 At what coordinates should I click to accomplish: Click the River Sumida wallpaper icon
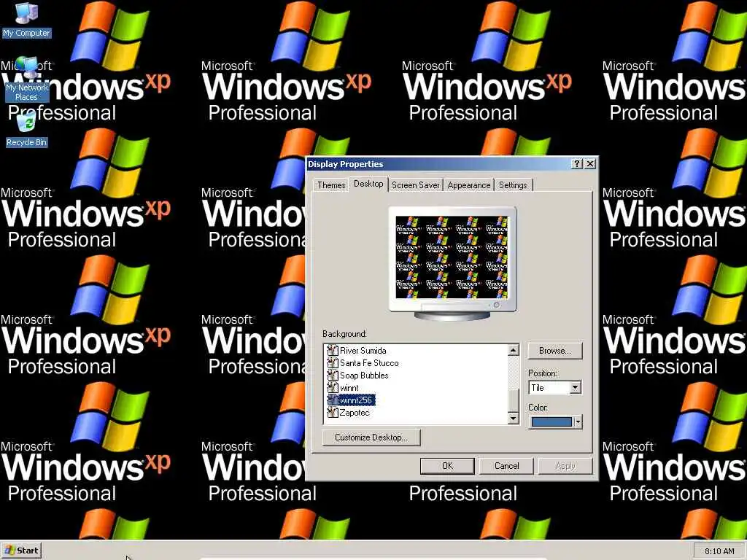(333, 351)
